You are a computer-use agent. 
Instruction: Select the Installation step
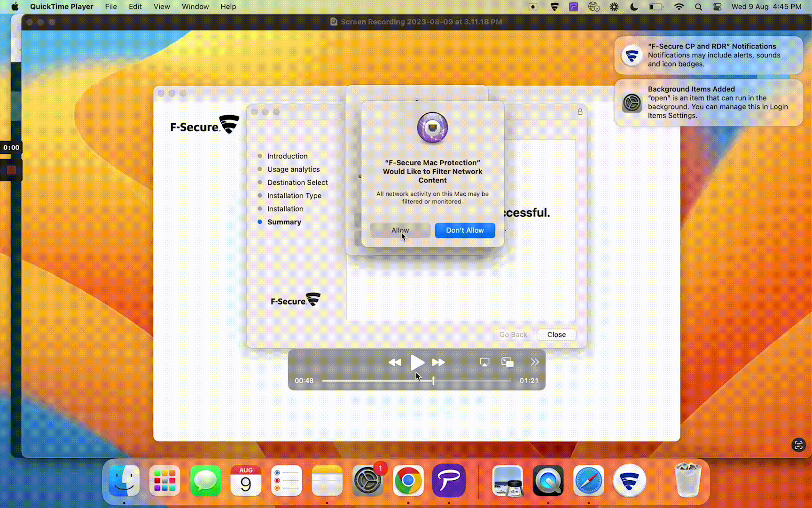[285, 209]
